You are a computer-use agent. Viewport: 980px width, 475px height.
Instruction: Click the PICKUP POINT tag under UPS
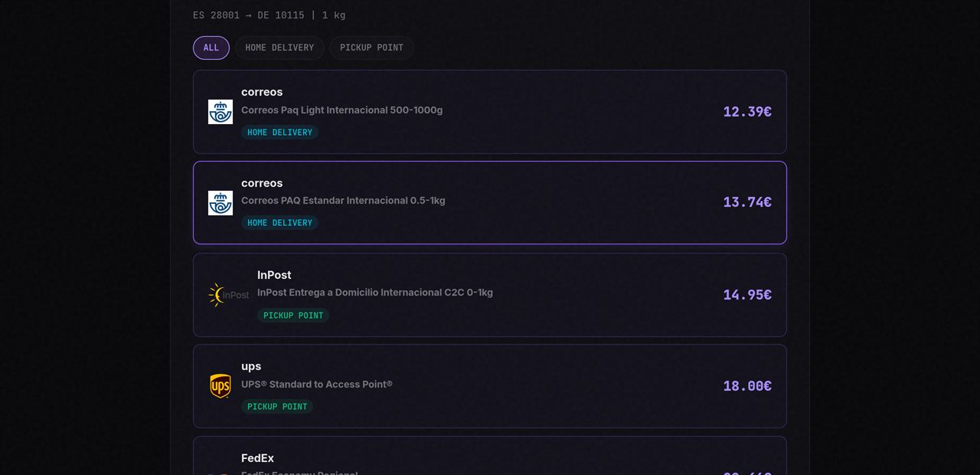click(x=277, y=407)
